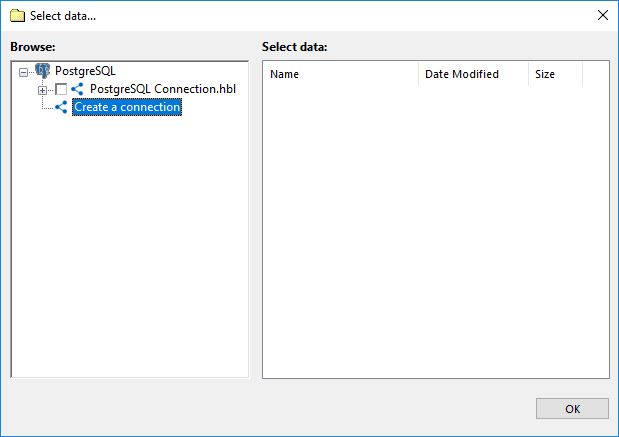The image size is (619, 437).
Task: Click the share icon beside Create a connection
Action: point(61,107)
